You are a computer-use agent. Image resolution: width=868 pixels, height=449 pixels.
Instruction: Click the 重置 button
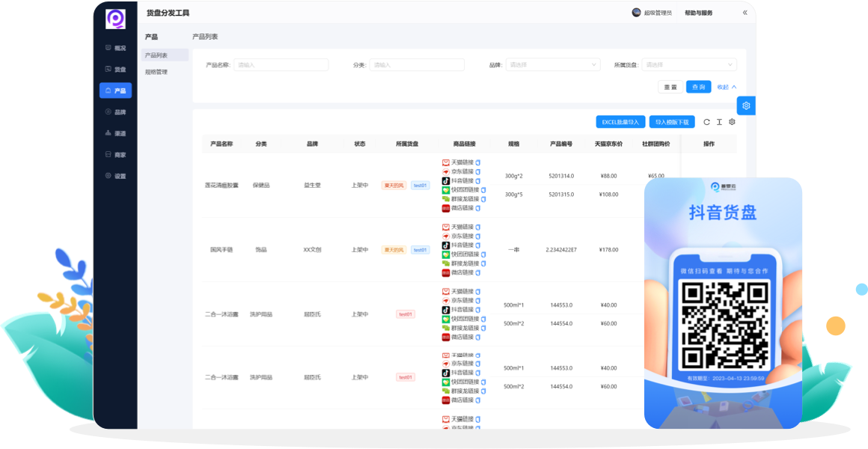670,87
